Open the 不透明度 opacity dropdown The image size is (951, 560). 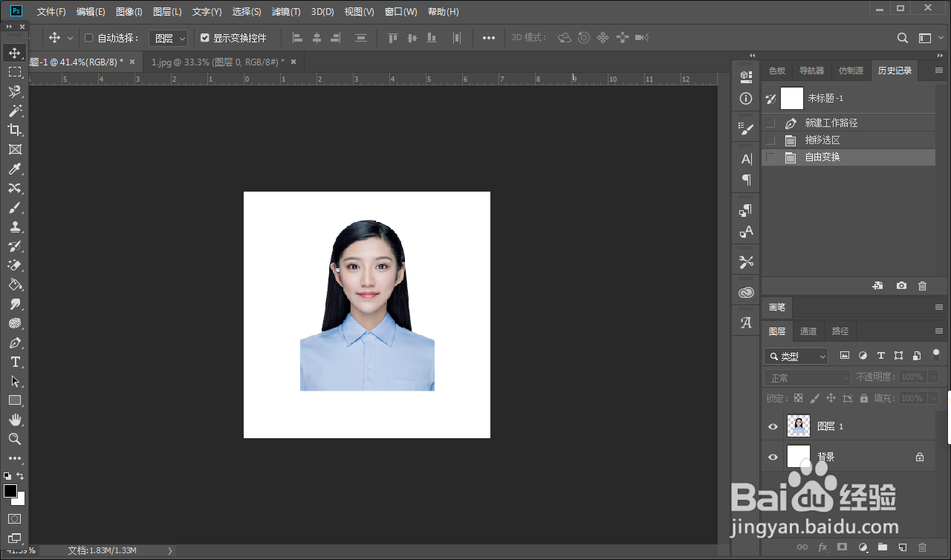coord(933,377)
